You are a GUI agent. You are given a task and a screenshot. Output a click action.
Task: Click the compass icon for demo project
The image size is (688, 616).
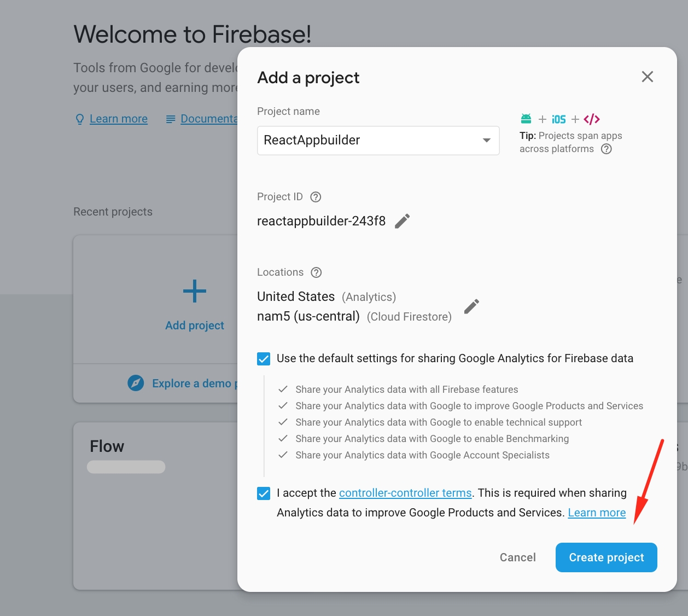pyautogui.click(x=136, y=383)
